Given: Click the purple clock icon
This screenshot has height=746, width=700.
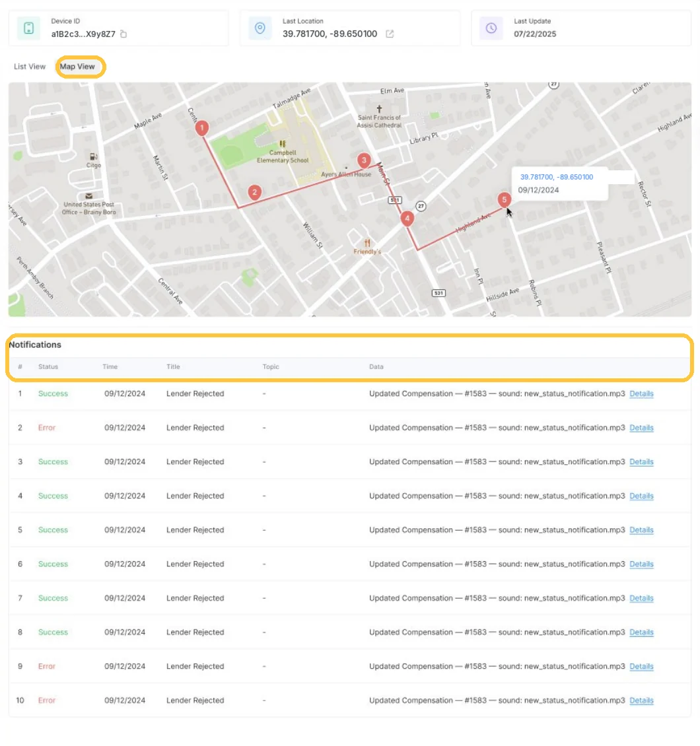Looking at the screenshot, I should click(x=491, y=28).
